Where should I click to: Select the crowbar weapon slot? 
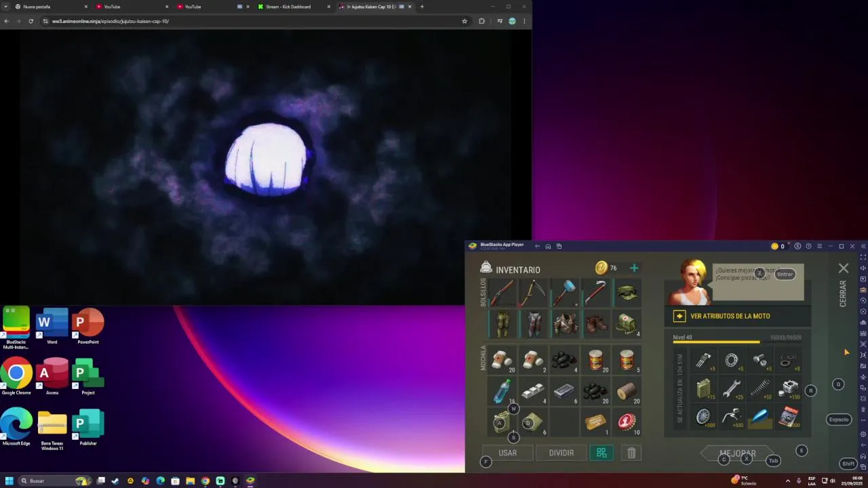pos(595,293)
